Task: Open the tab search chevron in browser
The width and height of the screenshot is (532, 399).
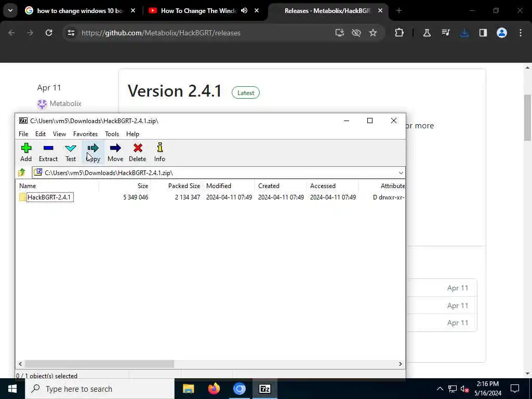Action: (10, 10)
